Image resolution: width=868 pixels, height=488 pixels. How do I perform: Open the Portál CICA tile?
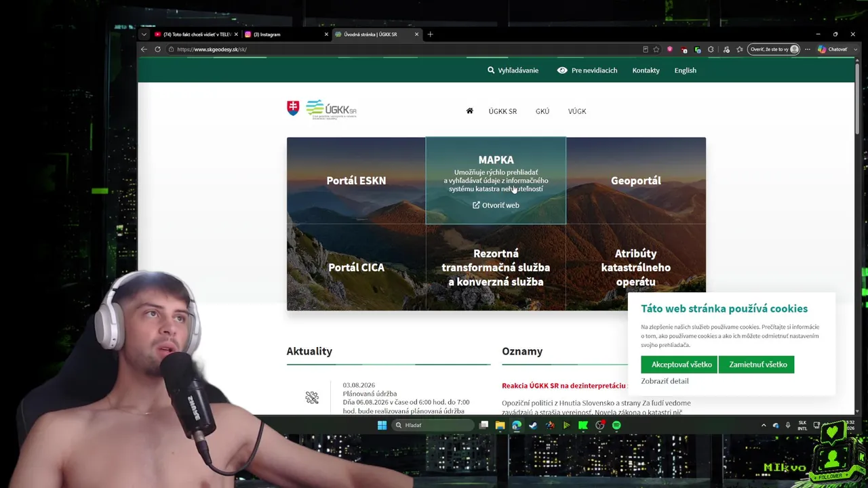(356, 267)
